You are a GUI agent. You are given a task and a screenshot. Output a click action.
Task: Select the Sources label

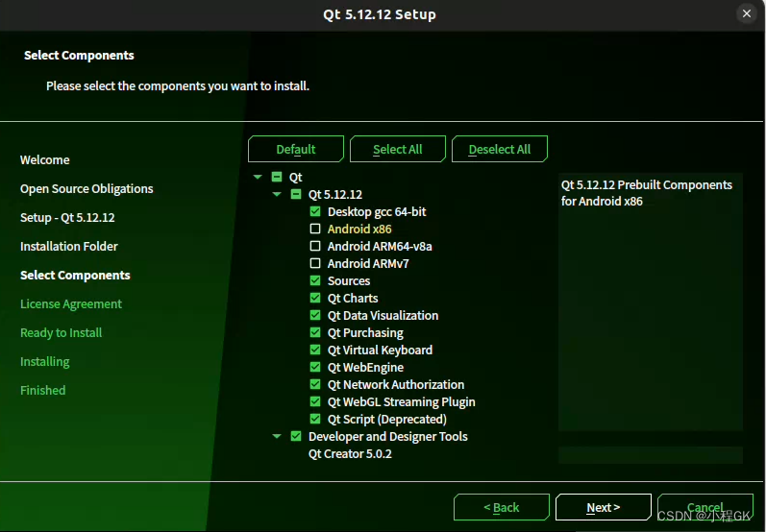click(x=349, y=281)
